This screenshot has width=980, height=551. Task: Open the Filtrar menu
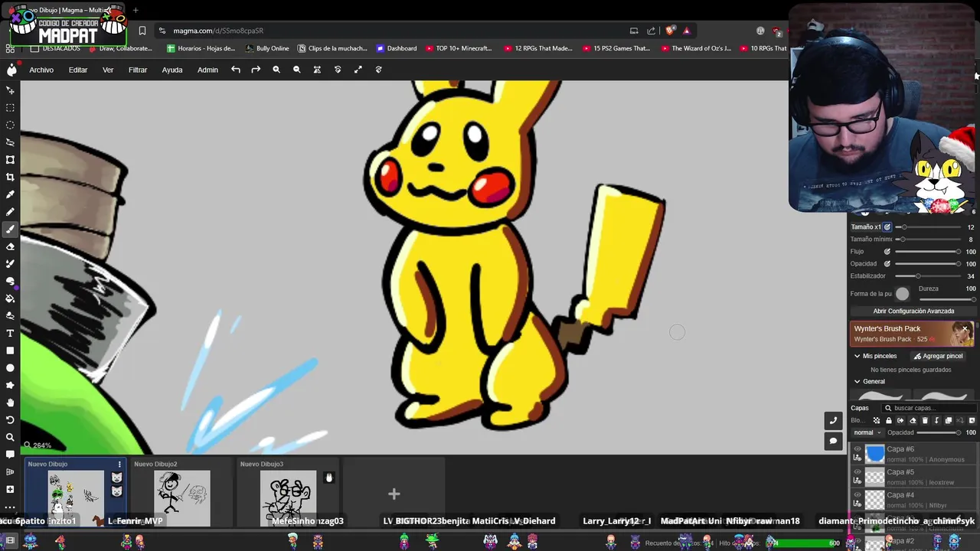138,70
